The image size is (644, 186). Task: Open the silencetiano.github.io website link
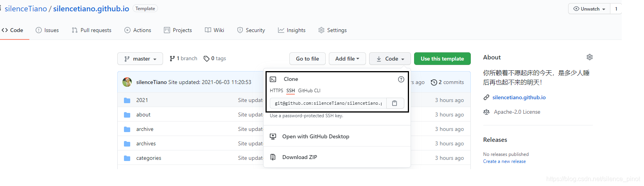click(519, 97)
